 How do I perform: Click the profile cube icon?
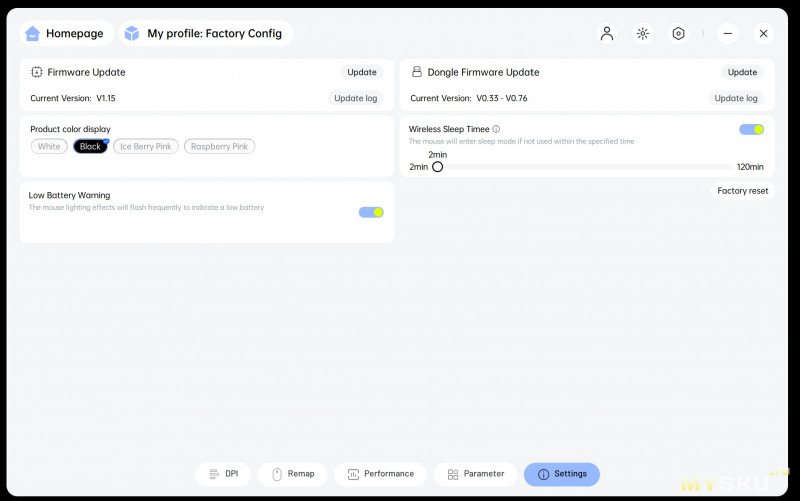(x=132, y=33)
